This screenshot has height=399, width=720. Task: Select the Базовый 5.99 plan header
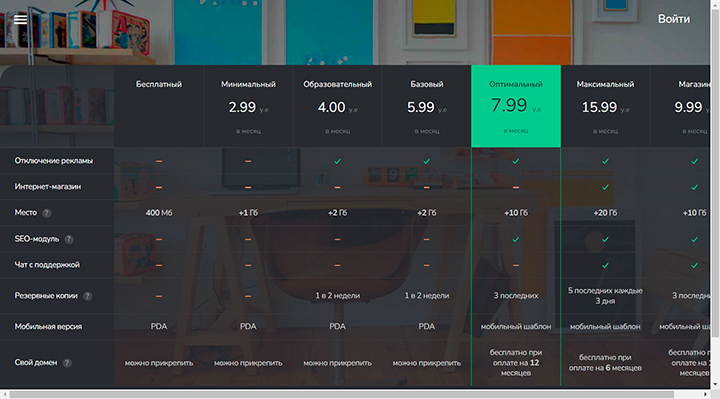tap(427, 106)
